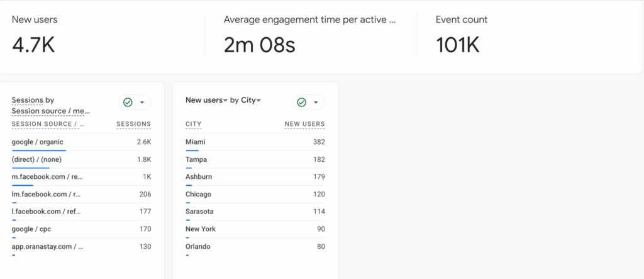Screen dimensions: 644x279
Task: Open status dropdown arrow in City card
Action: [316, 103]
